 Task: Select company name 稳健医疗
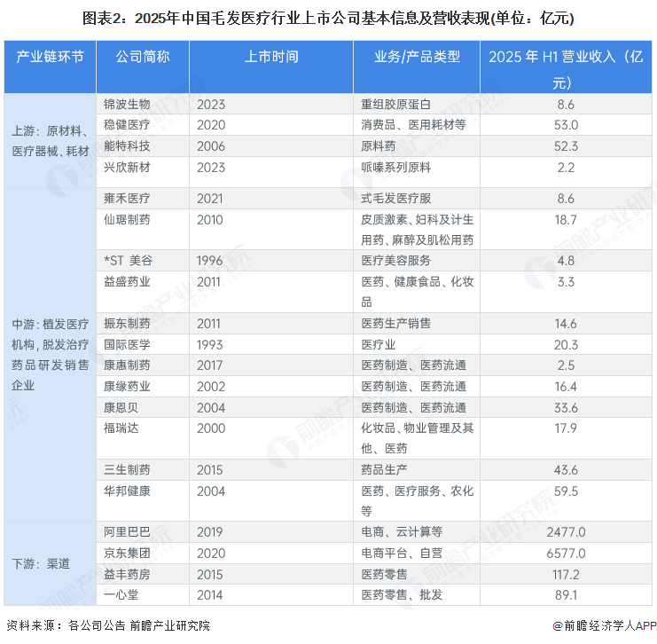pyautogui.click(x=127, y=125)
